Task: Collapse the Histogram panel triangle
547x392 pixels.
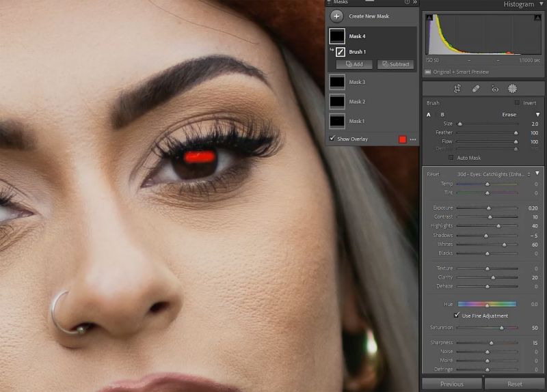Action: (x=541, y=4)
